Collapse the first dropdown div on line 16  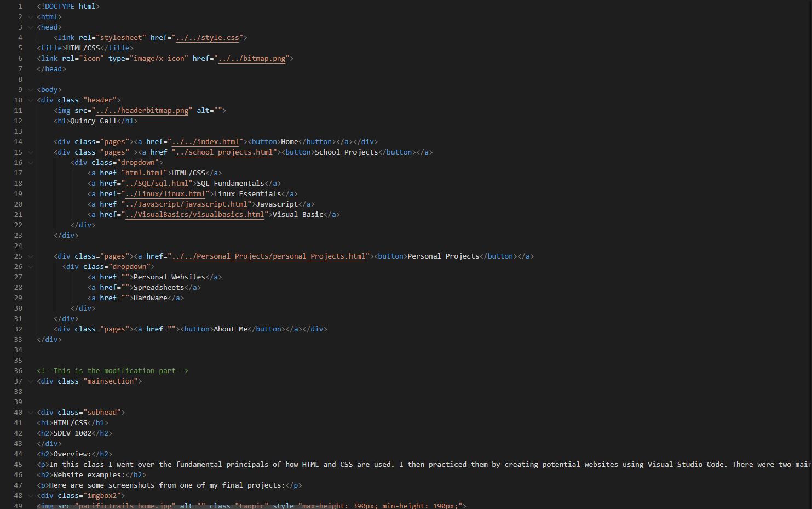pyautogui.click(x=31, y=163)
